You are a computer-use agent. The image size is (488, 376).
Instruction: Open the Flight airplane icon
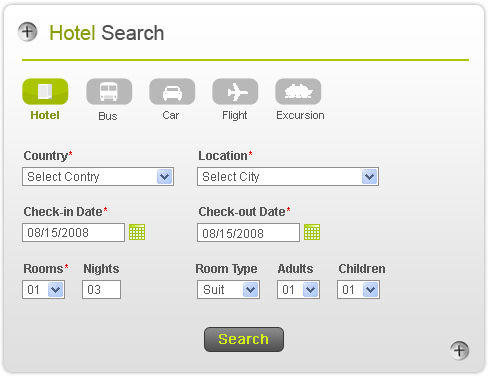click(x=235, y=92)
